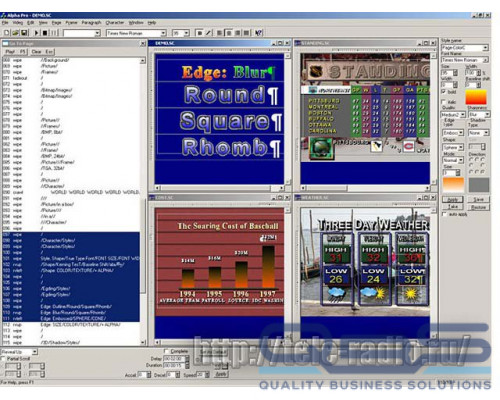Image resolution: width=500 pixels, height=400 pixels.
Task: Toggle the Partial Scroll checkbox
Action: [x=3, y=359]
